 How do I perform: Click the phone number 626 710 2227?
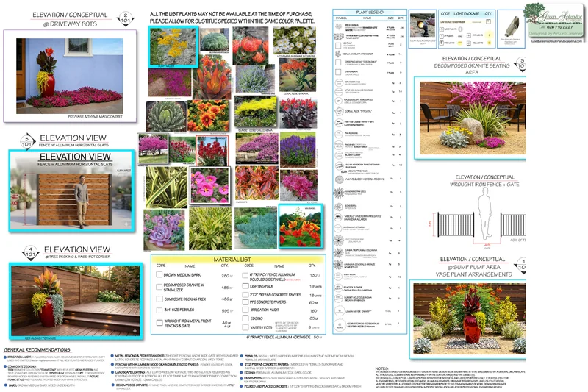(x=559, y=27)
